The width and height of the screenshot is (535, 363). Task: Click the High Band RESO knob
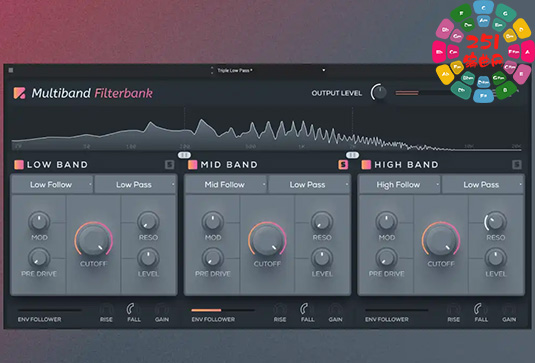[x=495, y=221]
